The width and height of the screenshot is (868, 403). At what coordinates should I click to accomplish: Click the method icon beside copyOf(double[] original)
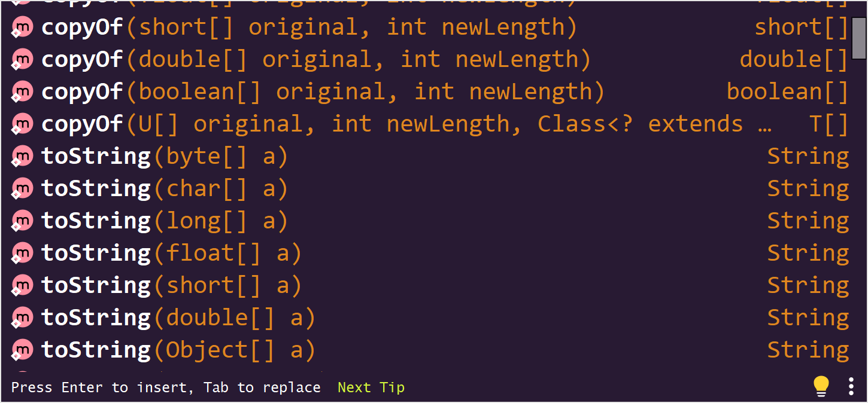22,59
